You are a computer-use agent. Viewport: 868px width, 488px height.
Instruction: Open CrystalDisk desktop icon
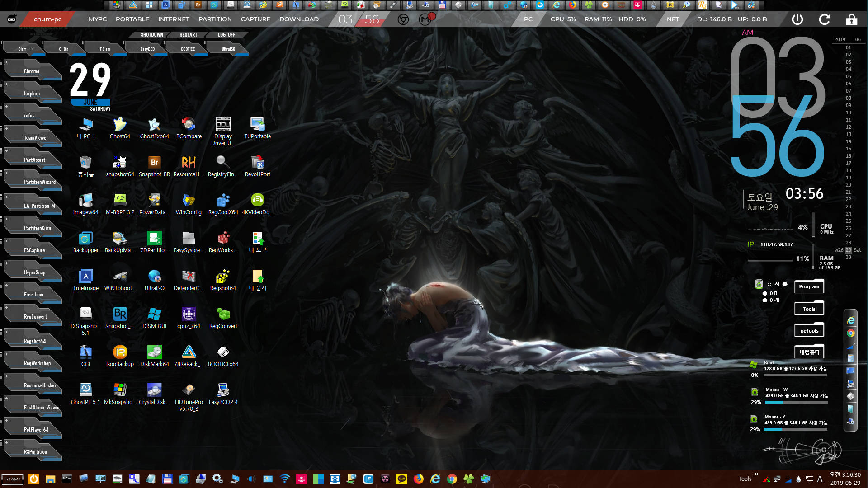(x=154, y=394)
